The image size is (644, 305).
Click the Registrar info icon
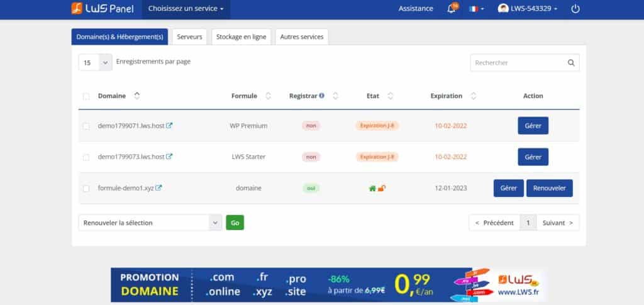point(321,96)
